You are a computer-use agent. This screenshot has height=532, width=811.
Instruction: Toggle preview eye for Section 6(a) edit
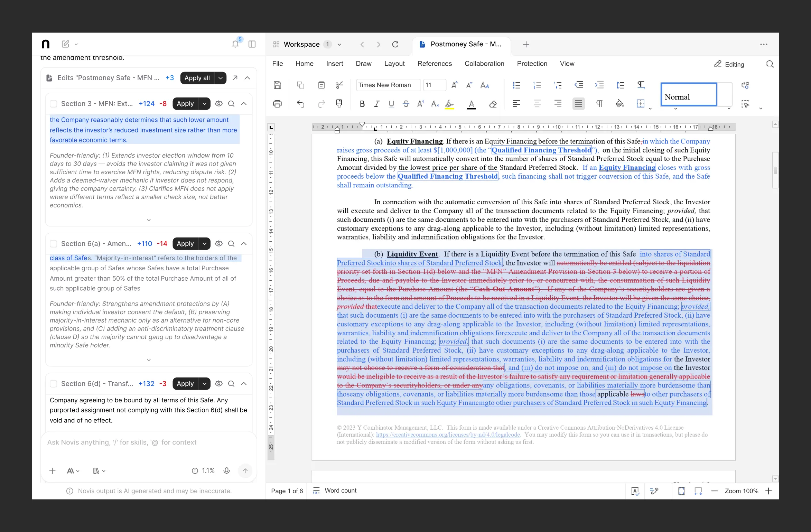click(x=219, y=244)
